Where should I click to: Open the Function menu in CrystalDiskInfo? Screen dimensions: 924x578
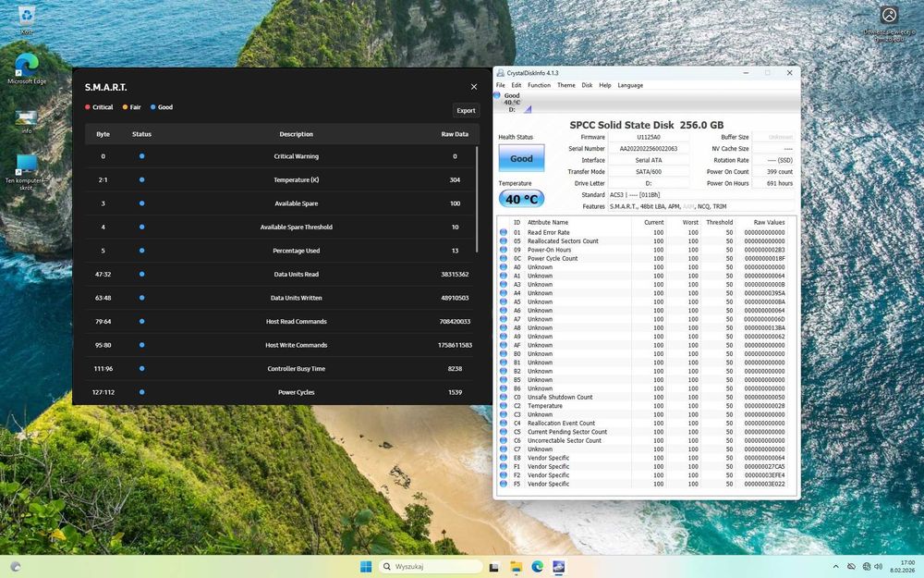(540, 85)
